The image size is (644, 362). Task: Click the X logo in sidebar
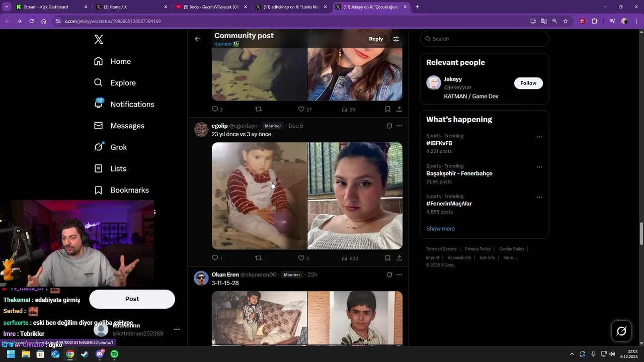coord(99,40)
